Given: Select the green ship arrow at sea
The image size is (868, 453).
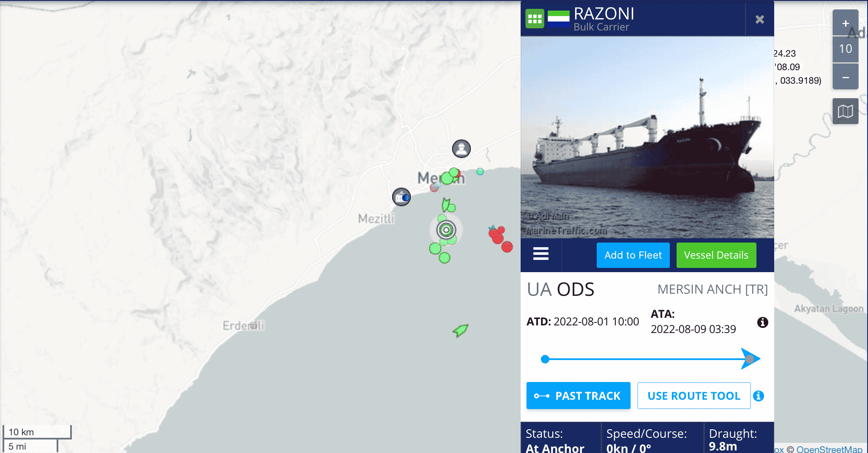Looking at the screenshot, I should point(460,330).
